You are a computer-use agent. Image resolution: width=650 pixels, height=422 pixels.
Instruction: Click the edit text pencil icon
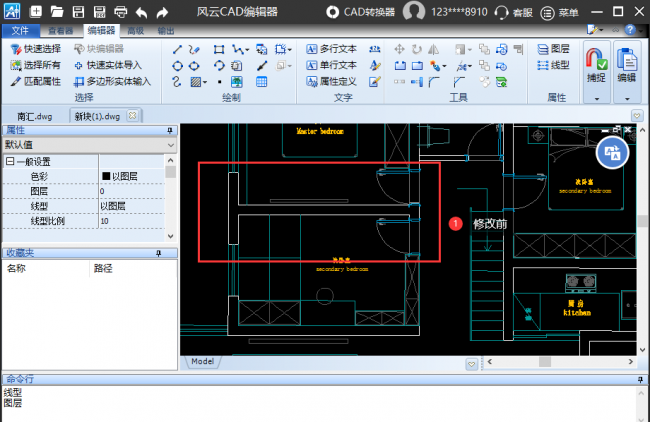coord(375,82)
